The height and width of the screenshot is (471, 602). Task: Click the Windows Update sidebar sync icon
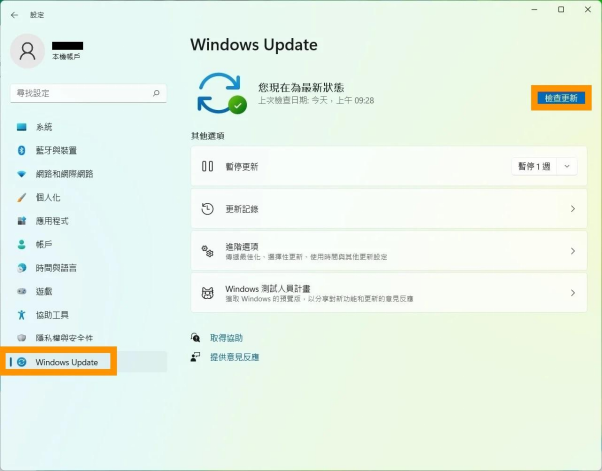(x=22, y=362)
